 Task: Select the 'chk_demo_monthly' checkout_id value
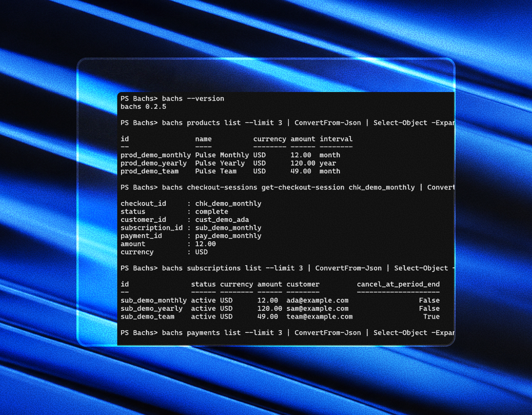click(x=228, y=204)
